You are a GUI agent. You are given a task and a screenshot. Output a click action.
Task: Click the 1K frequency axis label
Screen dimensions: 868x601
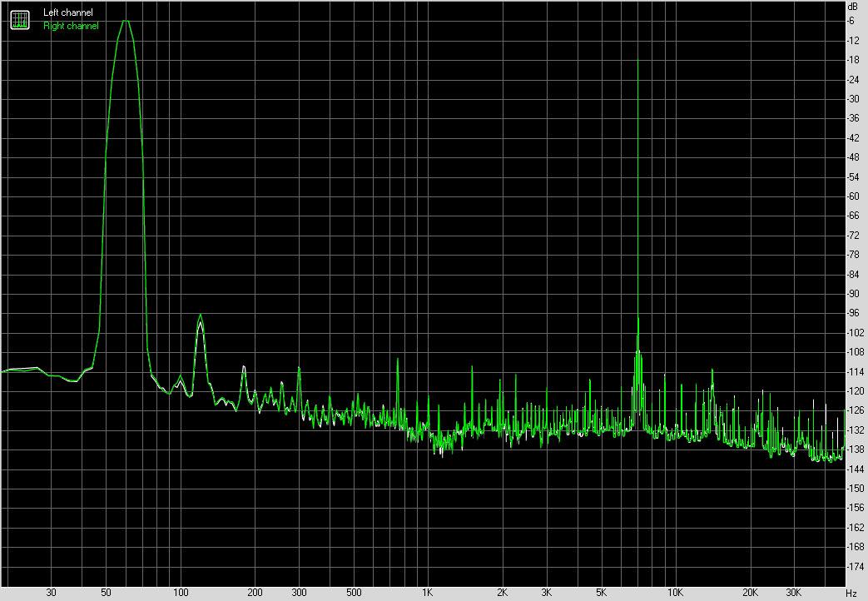(427, 594)
